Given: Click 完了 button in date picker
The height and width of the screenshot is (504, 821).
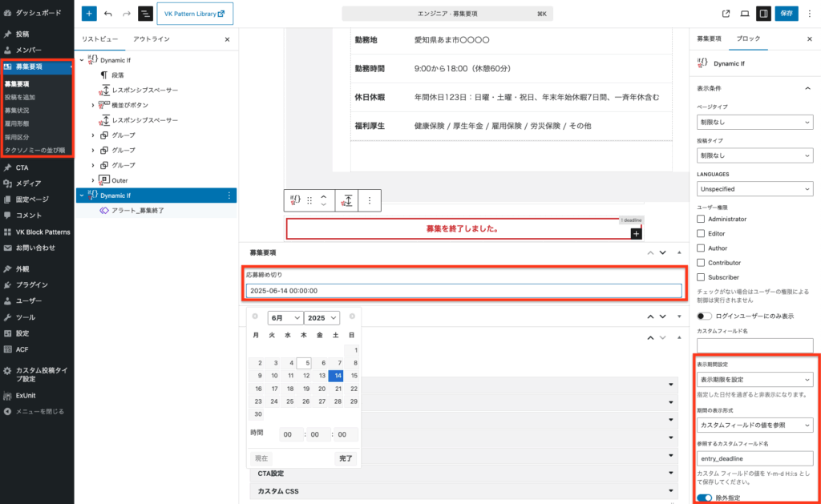Looking at the screenshot, I should [346, 458].
